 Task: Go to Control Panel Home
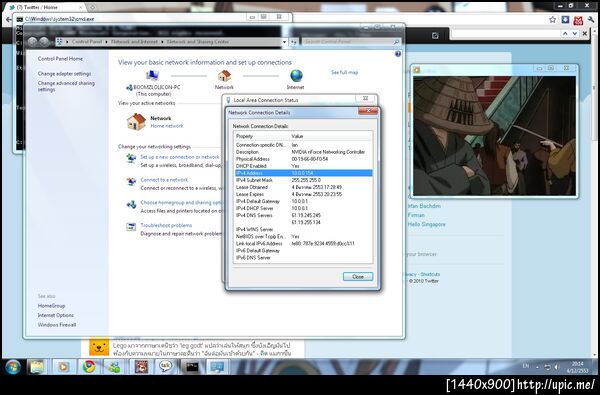coord(60,59)
